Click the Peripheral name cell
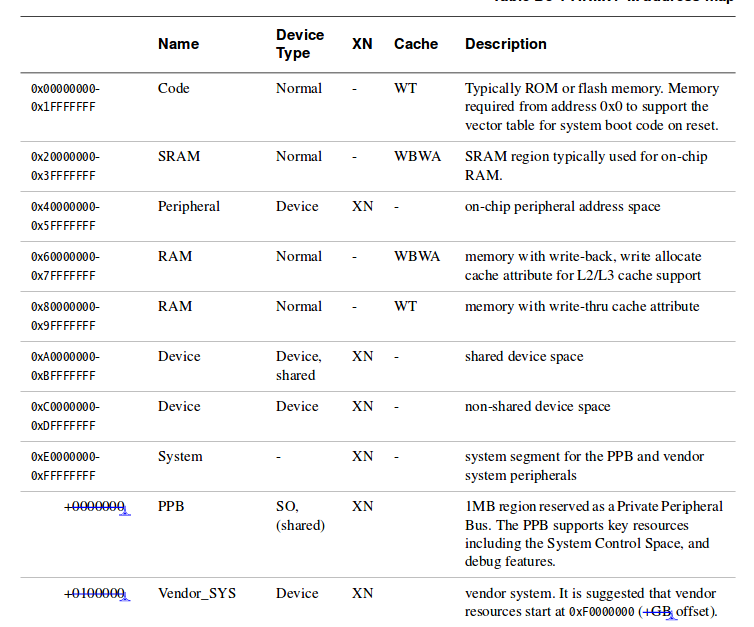 pyautogui.click(x=188, y=207)
